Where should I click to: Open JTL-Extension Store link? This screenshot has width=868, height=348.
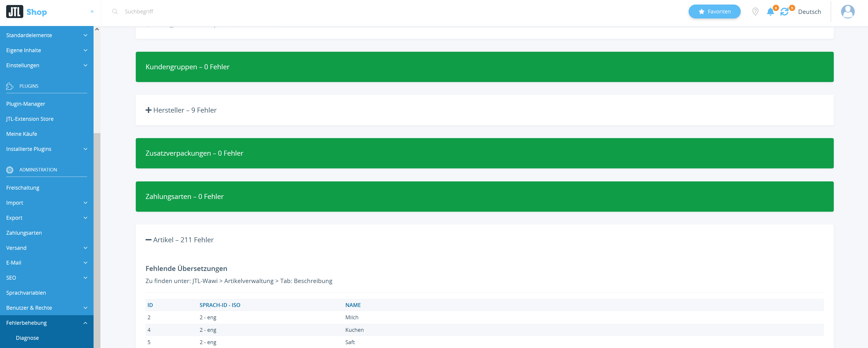click(x=30, y=119)
